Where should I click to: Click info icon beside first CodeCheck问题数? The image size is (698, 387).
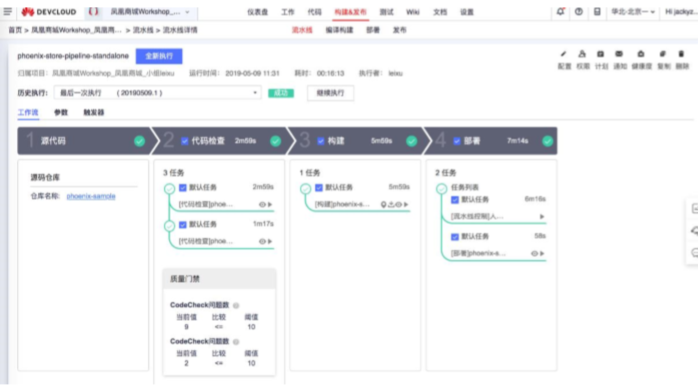pyautogui.click(x=236, y=306)
